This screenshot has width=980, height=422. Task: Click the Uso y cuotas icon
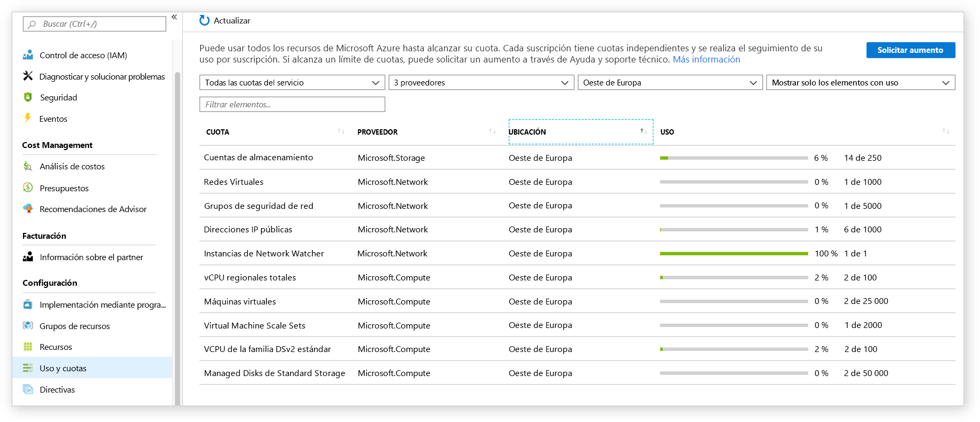pos(28,368)
